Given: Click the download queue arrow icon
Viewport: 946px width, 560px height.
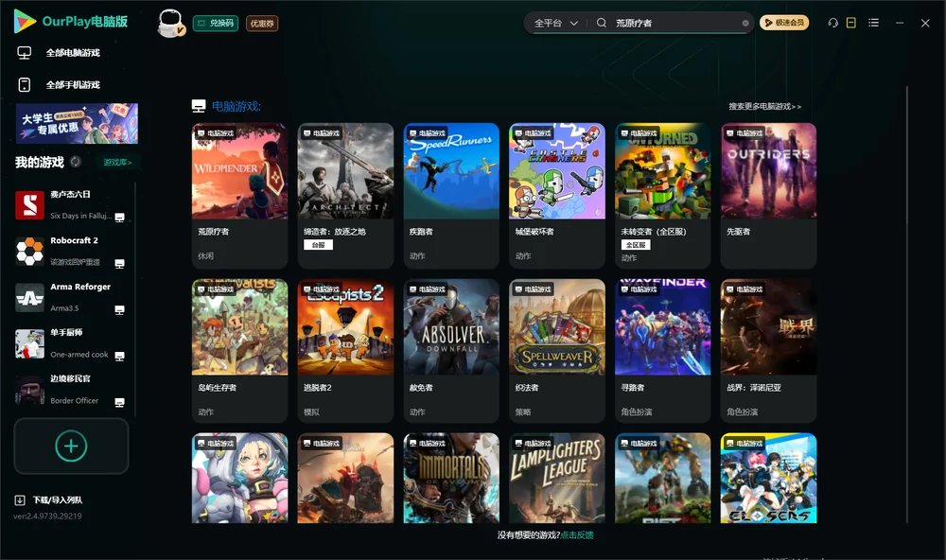Looking at the screenshot, I should [x=19, y=500].
